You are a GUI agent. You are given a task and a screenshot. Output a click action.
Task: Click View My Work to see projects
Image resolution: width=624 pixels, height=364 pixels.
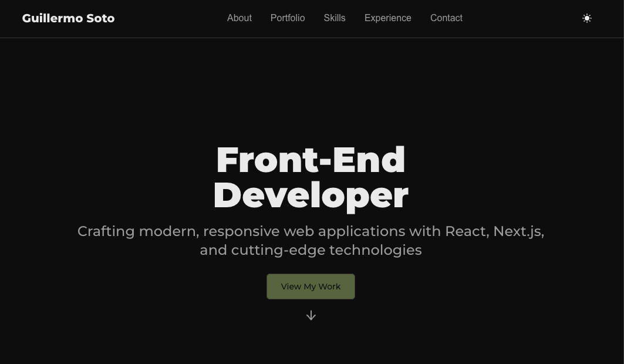[x=311, y=287]
